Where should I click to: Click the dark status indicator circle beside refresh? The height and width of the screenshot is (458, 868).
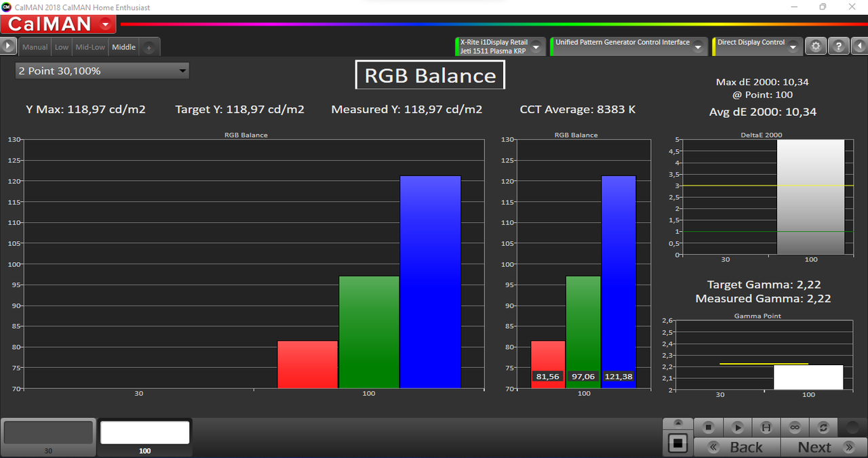(852, 428)
